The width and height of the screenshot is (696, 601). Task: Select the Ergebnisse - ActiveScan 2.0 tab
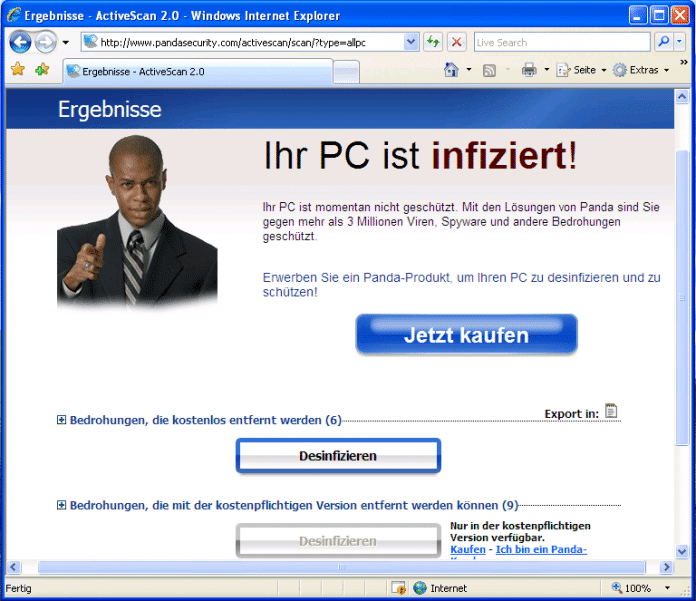(196, 72)
